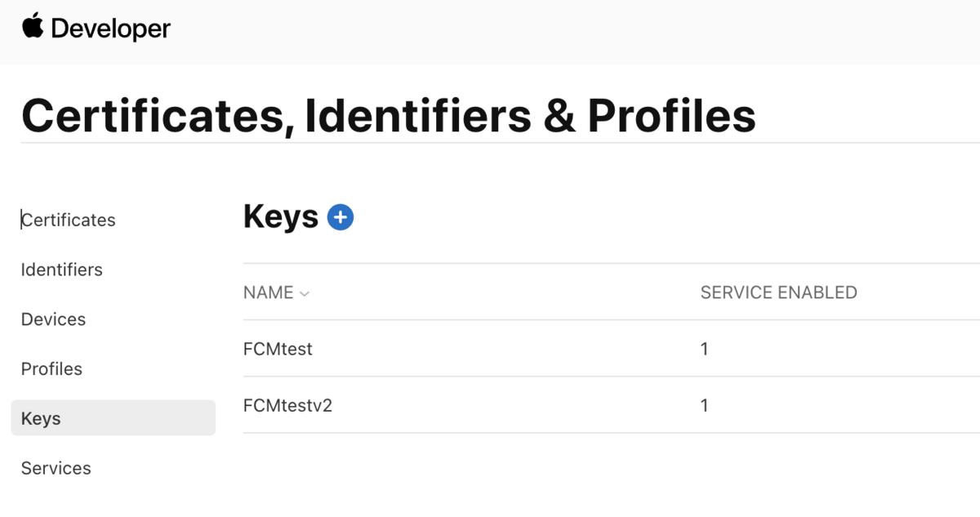Open the FCMtestv2 key

(287, 406)
